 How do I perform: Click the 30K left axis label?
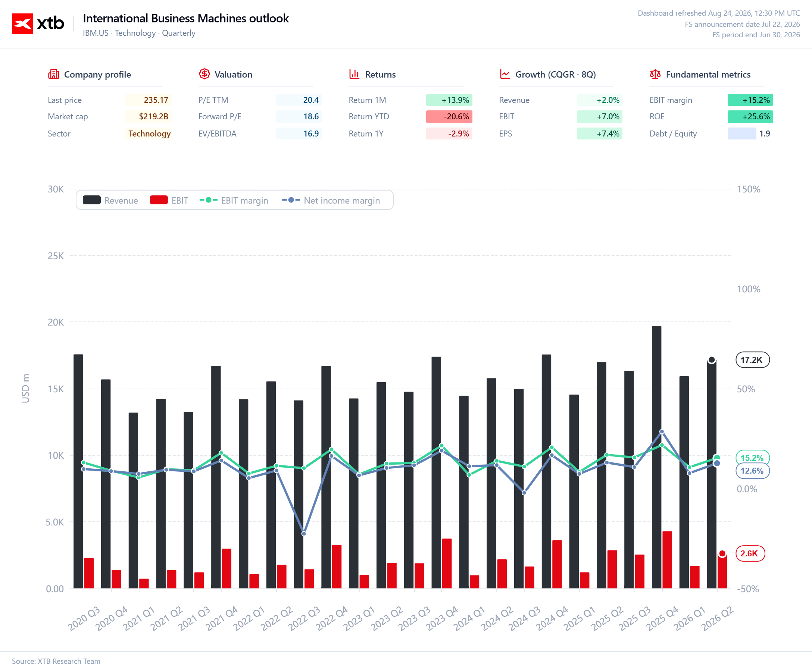[56, 189]
